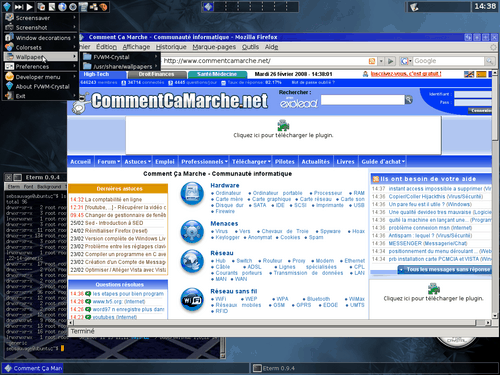500x375 pixels.
Task: Click the Hardware category disk icon
Action: click(x=192, y=193)
